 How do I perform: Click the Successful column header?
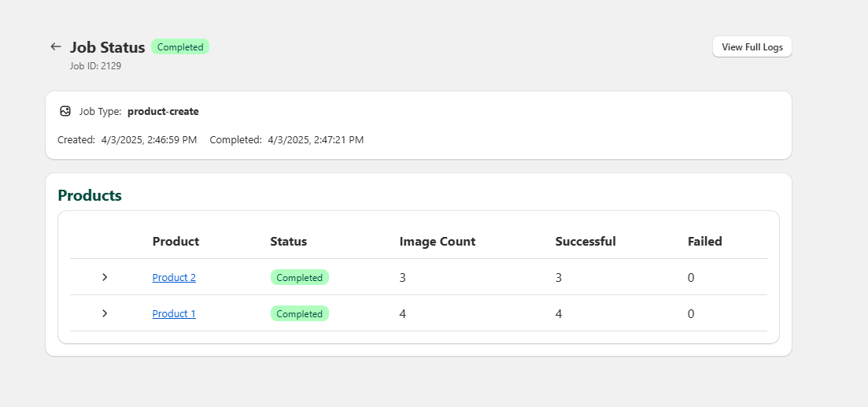pos(585,242)
